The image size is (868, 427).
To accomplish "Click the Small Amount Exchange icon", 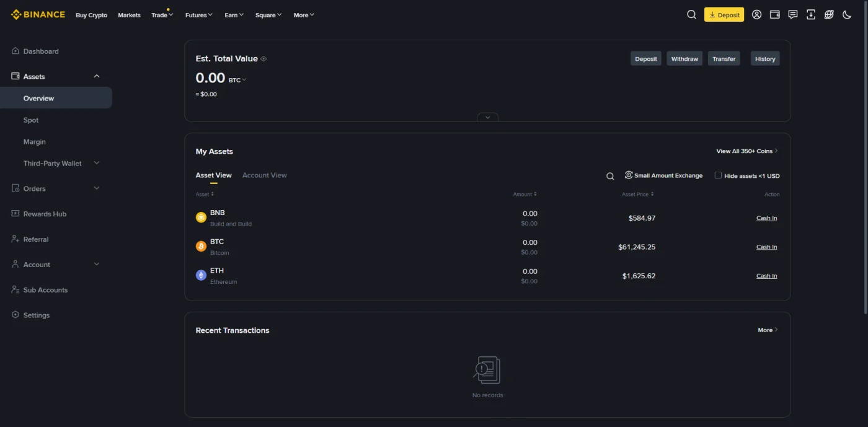I will (629, 175).
